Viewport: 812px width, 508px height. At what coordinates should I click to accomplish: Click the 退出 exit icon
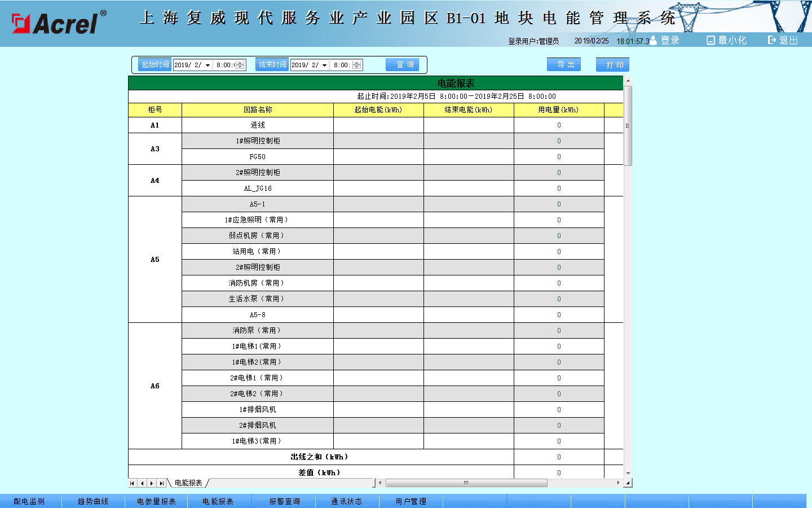772,40
